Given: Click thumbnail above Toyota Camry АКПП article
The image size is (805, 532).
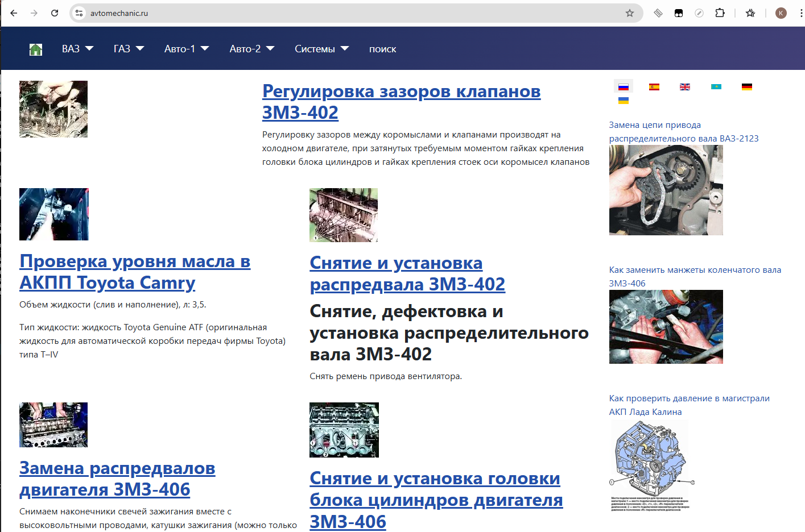Looking at the screenshot, I should [x=54, y=214].
